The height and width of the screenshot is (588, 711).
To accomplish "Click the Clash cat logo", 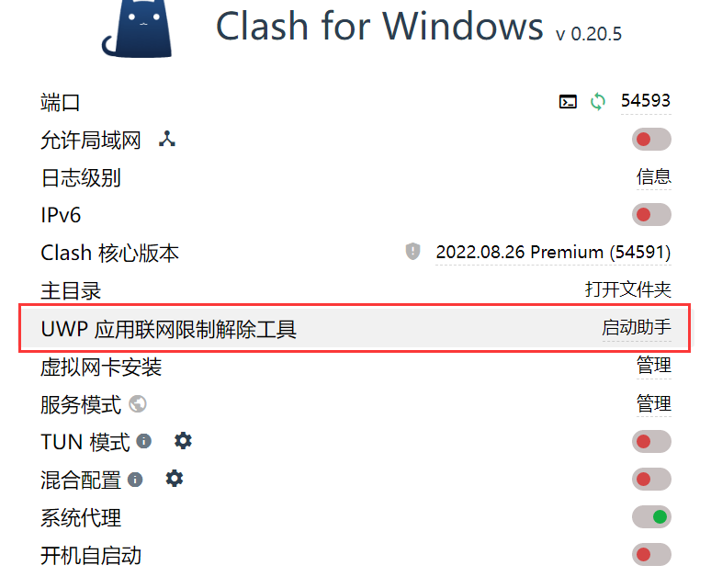I will [x=137, y=29].
